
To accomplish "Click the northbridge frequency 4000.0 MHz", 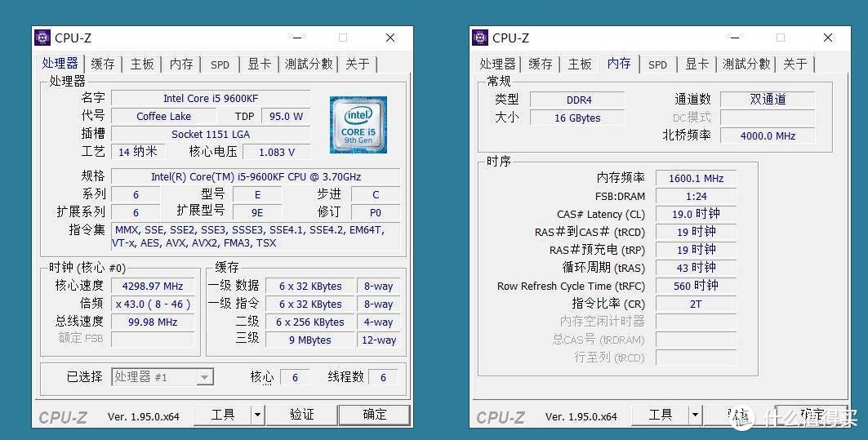I will [768, 136].
